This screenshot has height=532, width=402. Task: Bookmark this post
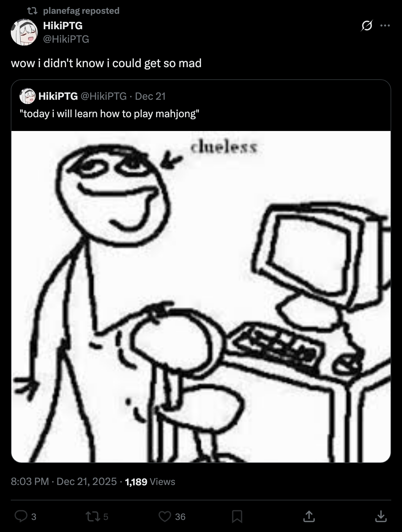237,516
